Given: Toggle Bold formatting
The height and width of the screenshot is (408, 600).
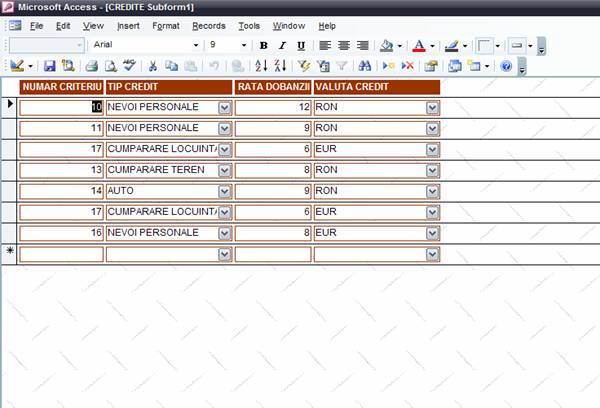Looking at the screenshot, I should tap(264, 45).
